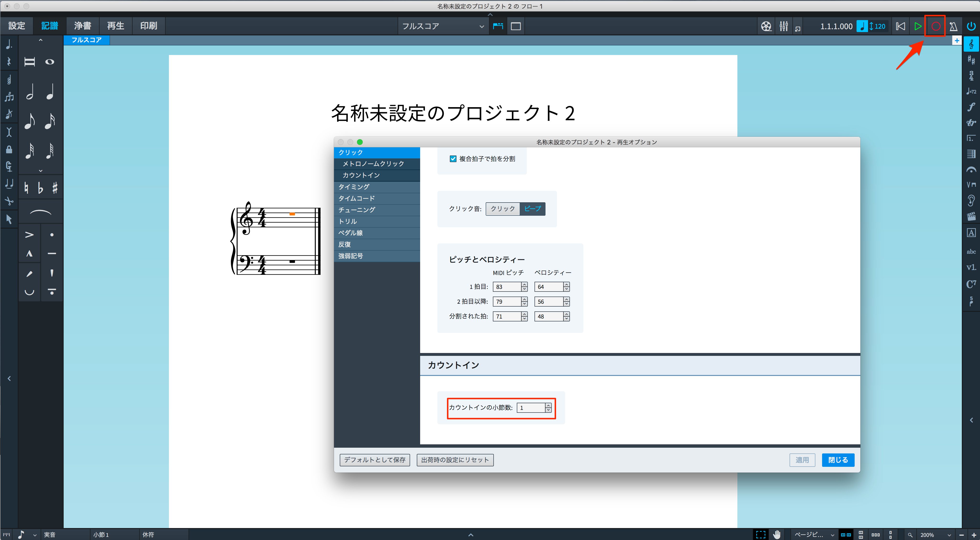This screenshot has height=540, width=980.
Task: Apply marcato articulation
Action: [29, 254]
